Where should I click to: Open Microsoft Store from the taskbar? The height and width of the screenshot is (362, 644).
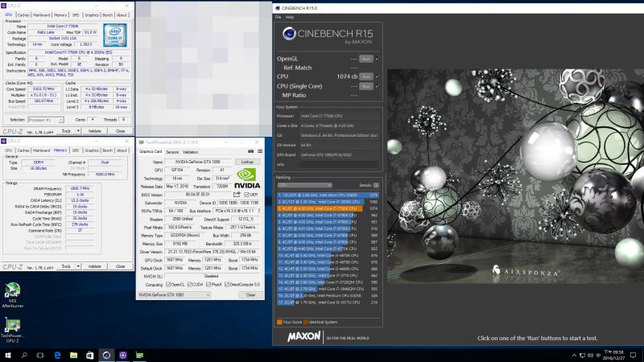[90, 355]
